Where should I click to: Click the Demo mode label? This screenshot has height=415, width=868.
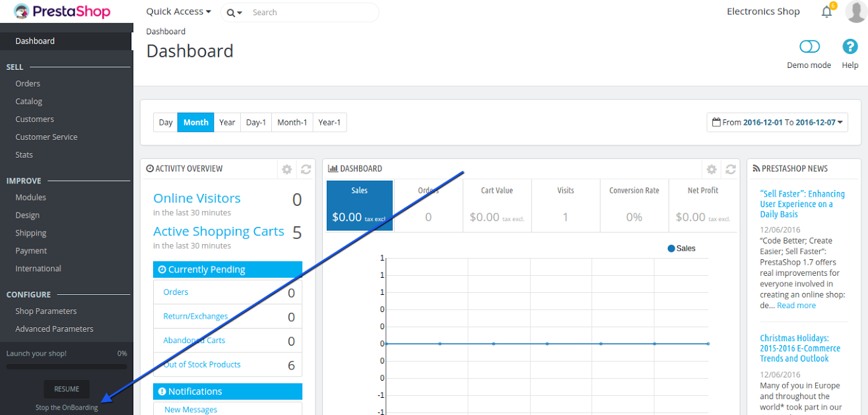click(809, 65)
